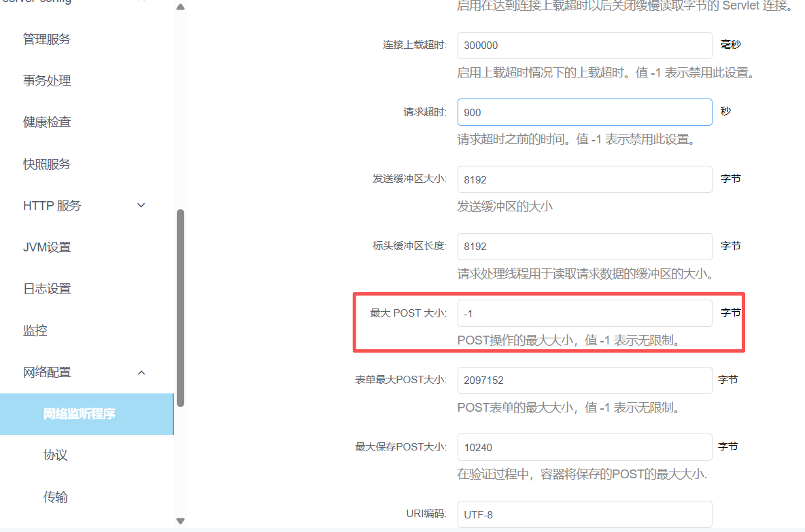Click the text 请求处理线程用于读取请求数据的缓冲区的大小。
The width and height of the screenshot is (805, 532).
pyautogui.click(x=586, y=274)
